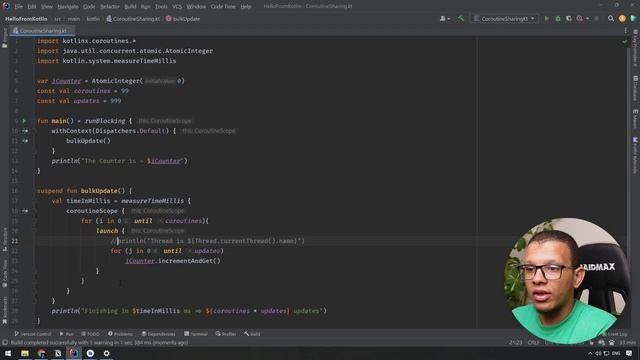Start debugging with the green bug icon

pos(558,19)
